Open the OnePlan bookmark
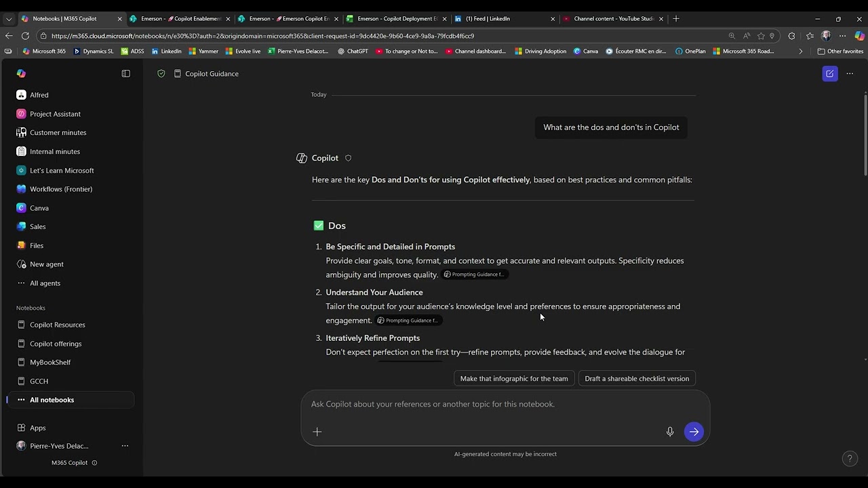The height and width of the screenshot is (488, 868). tap(690, 51)
